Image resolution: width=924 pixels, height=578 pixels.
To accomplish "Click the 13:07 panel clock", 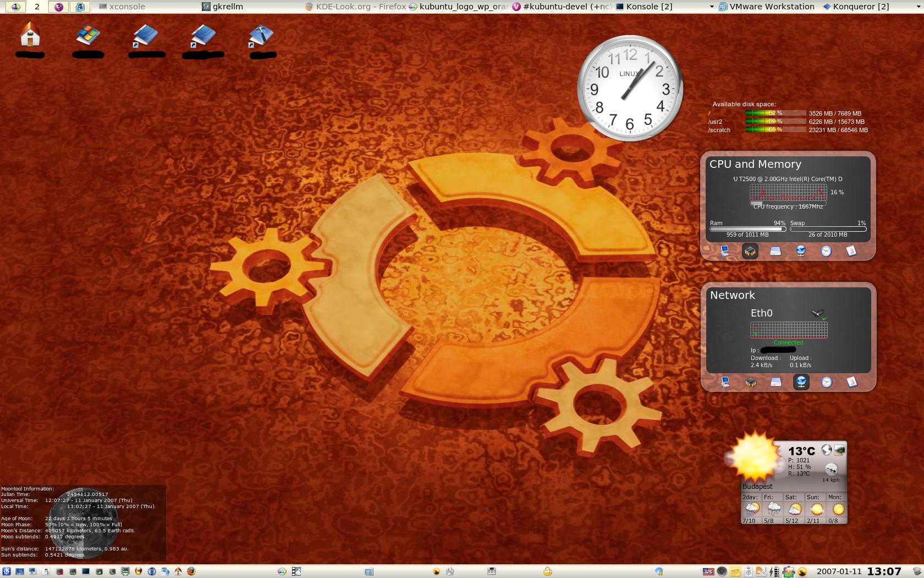I will click(x=884, y=571).
